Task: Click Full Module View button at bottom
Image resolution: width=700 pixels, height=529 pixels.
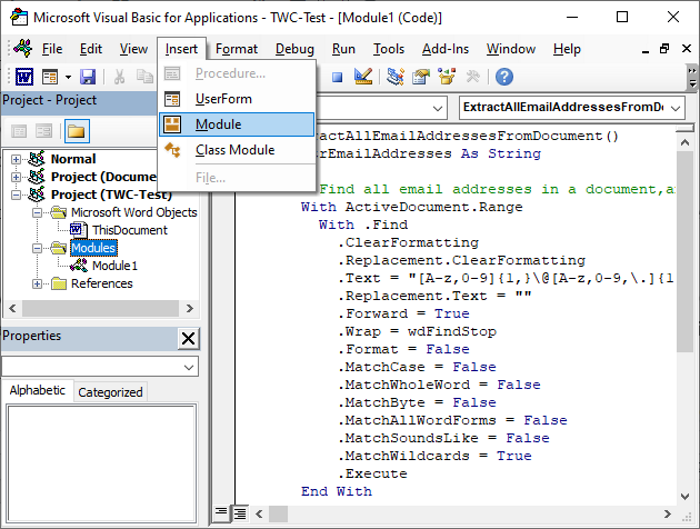Action: [x=240, y=513]
